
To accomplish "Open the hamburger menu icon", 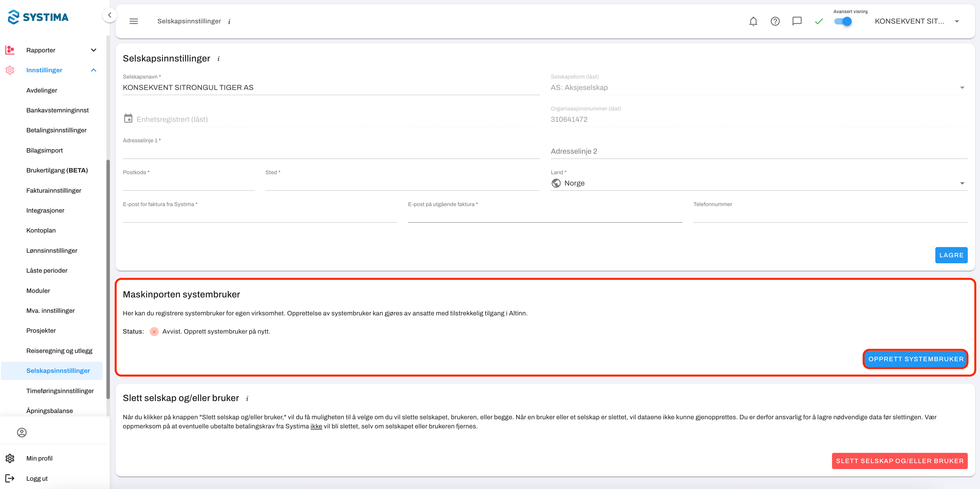I will tap(133, 21).
